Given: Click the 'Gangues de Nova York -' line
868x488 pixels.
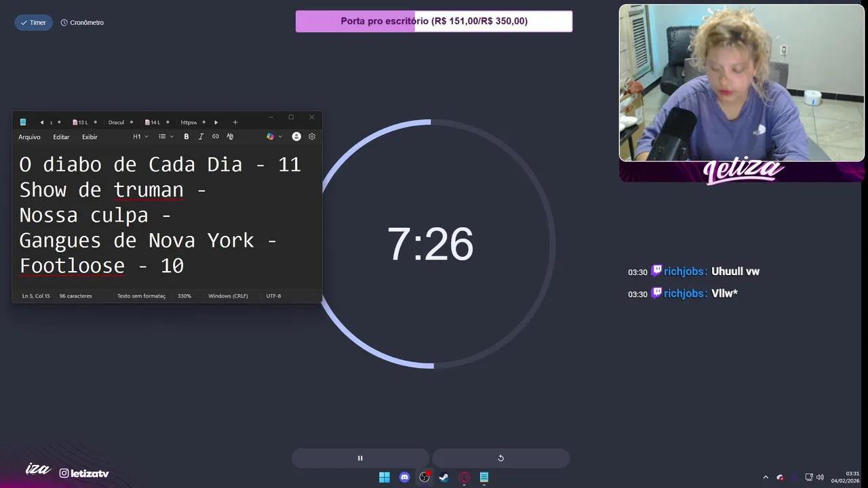Looking at the screenshot, I should pyautogui.click(x=148, y=241).
